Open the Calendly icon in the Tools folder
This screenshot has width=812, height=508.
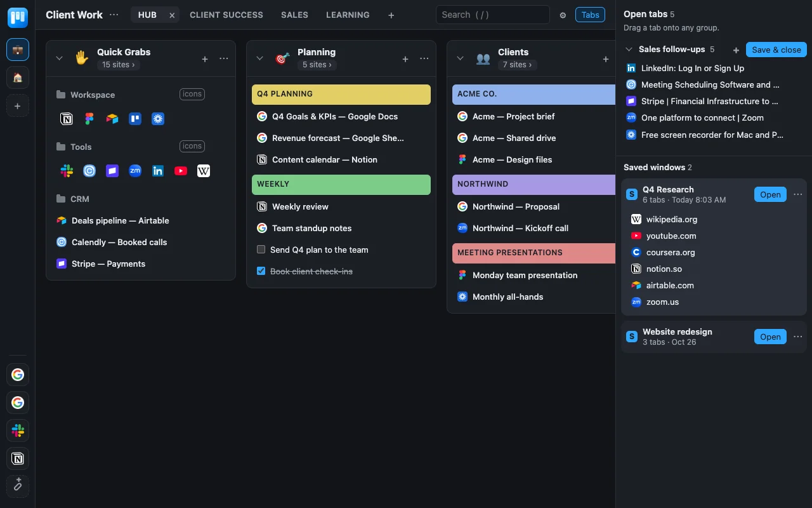point(89,171)
